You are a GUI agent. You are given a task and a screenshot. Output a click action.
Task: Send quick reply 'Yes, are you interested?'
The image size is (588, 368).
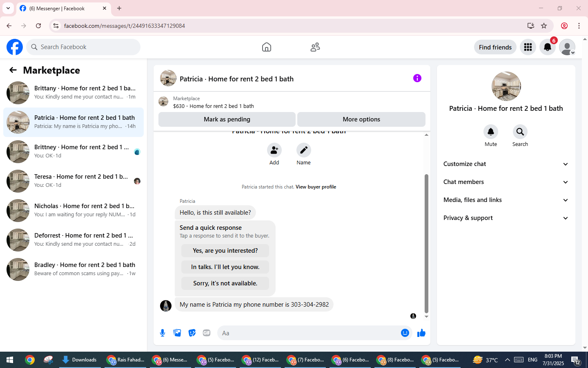pos(225,251)
